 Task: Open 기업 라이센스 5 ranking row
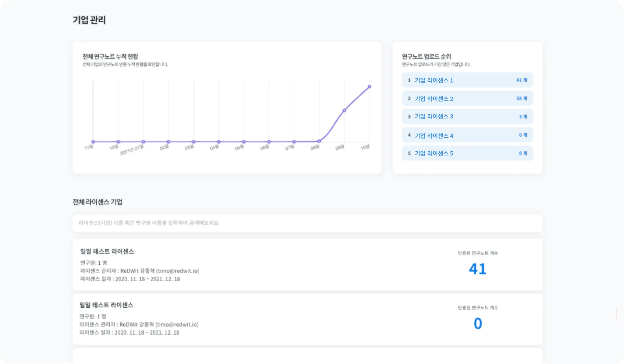click(467, 153)
